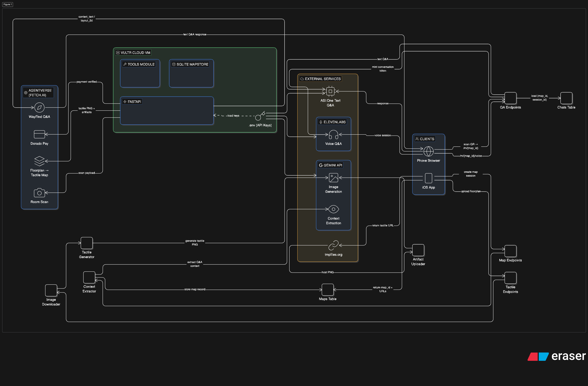Viewport: 588px width, 386px height.
Task: Select the Image Generation picture icon
Action: (334, 178)
